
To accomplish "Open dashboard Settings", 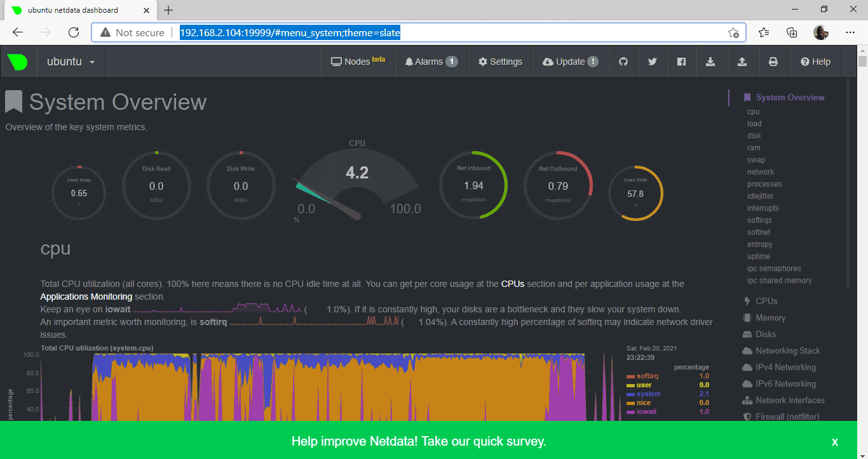I will (500, 62).
